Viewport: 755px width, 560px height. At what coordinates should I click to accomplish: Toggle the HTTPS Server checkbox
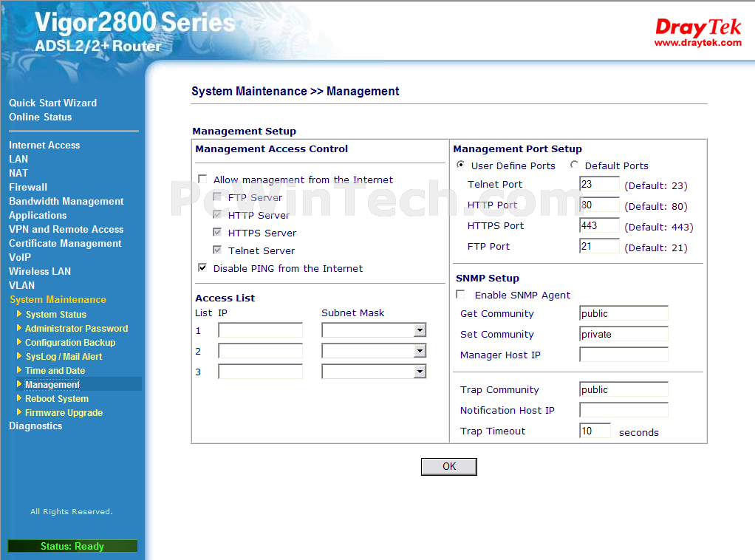point(217,233)
